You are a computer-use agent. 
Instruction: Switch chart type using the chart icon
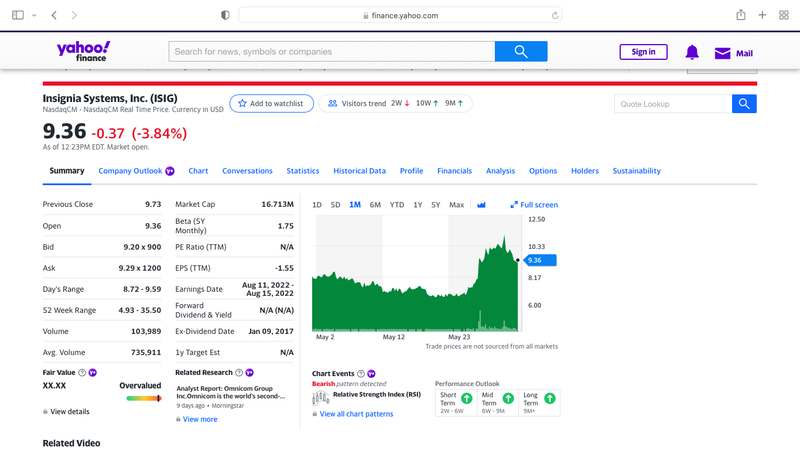click(481, 205)
